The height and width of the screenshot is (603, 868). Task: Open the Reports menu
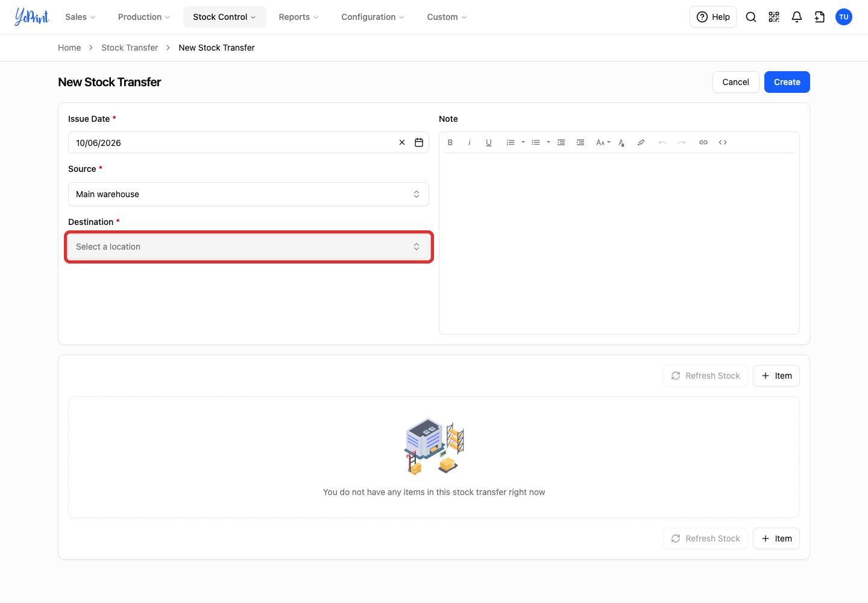299,17
